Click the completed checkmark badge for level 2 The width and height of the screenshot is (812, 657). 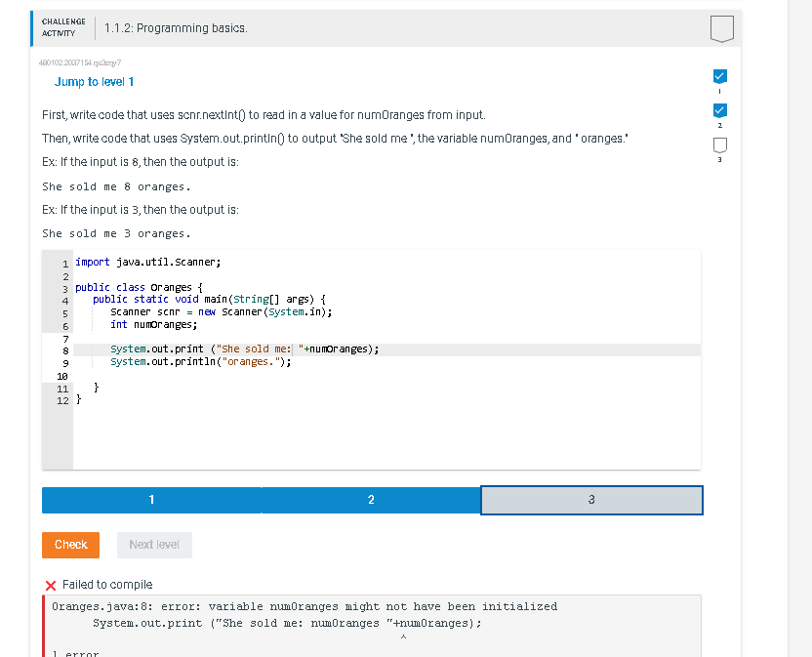(x=719, y=110)
